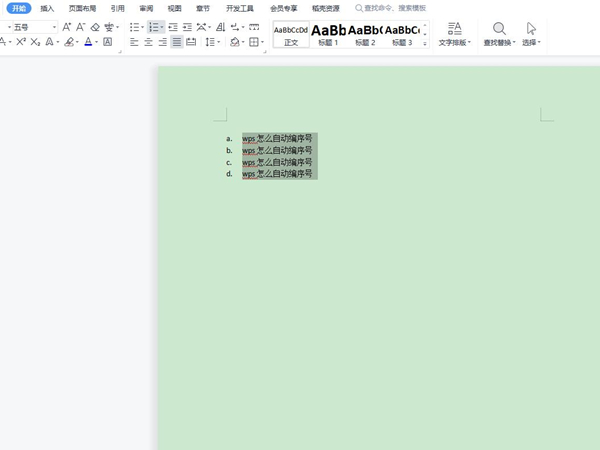Apply superscript X² formatting

[21, 42]
